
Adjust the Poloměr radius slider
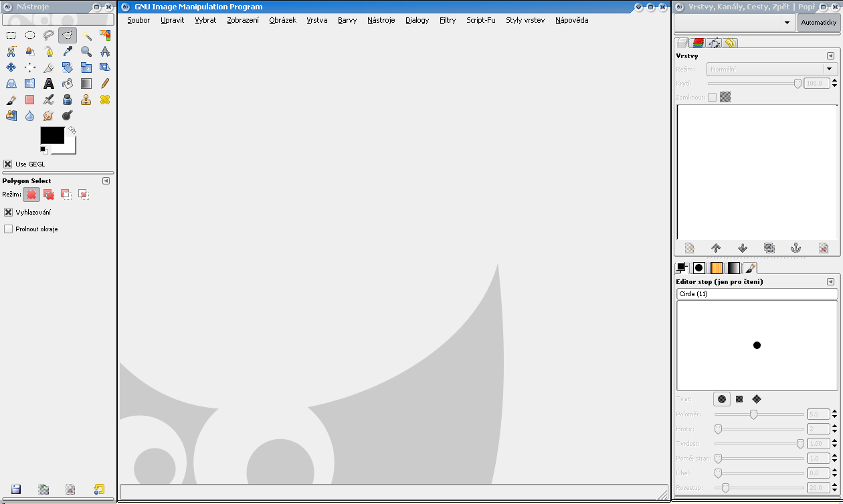(759, 414)
